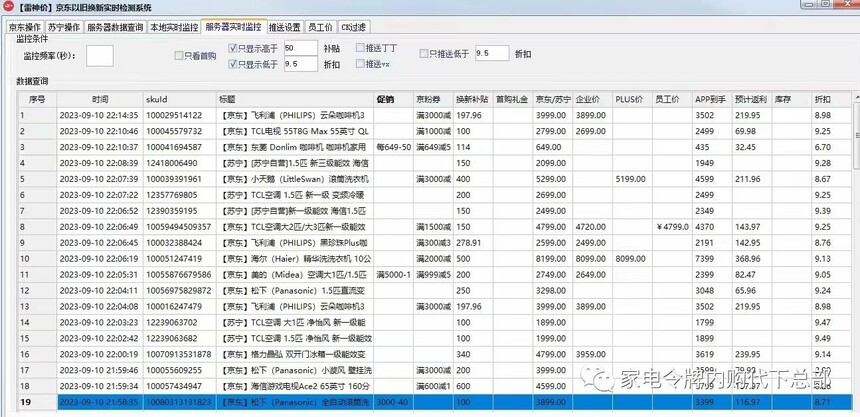The image size is (860, 417).
Task: Click the 京粉券 column header
Action: pos(433,99)
